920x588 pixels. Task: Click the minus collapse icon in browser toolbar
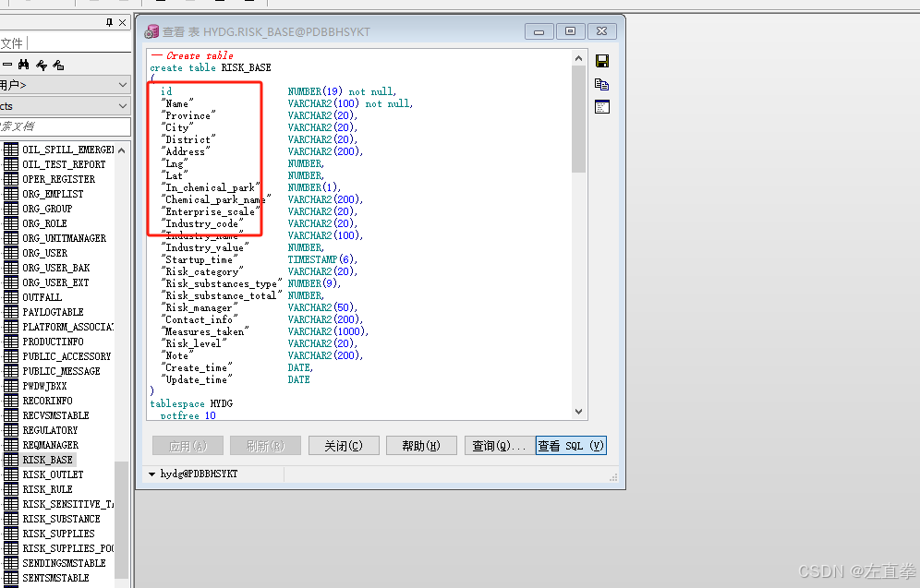(x=7, y=65)
